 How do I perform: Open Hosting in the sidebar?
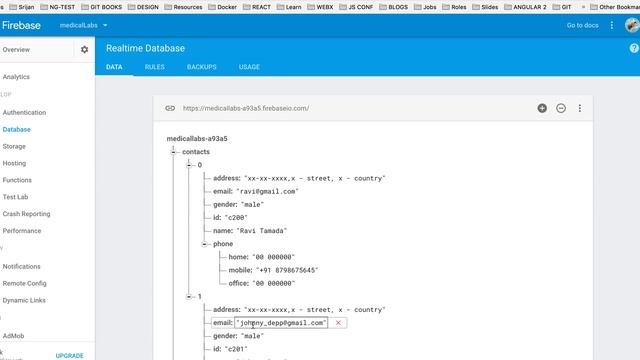pos(14,163)
